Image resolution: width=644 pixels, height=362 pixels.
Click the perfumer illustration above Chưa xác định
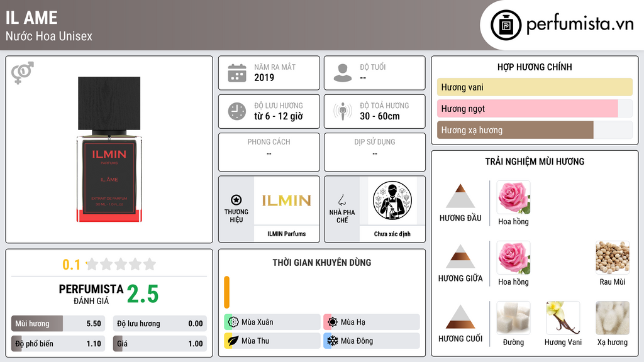tap(392, 200)
